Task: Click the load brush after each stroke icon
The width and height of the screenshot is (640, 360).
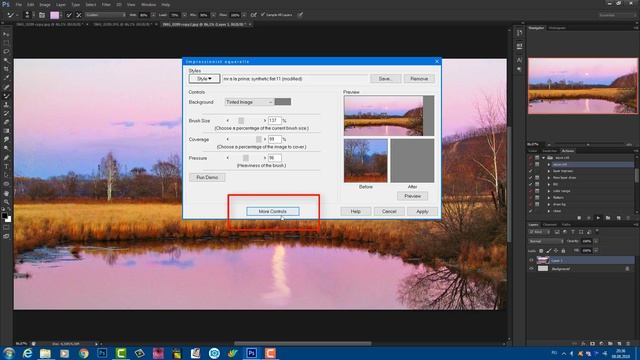Action: click(x=69, y=15)
